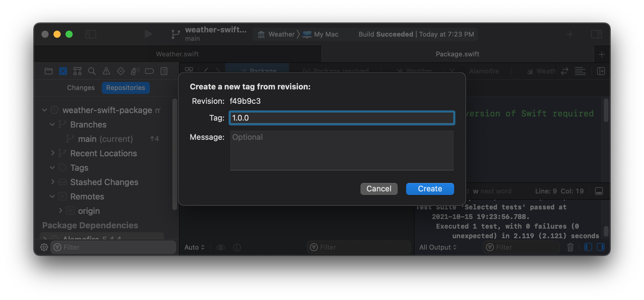The height and width of the screenshot is (300, 644).
Task: Add a new tab with plus button
Action: point(602,54)
